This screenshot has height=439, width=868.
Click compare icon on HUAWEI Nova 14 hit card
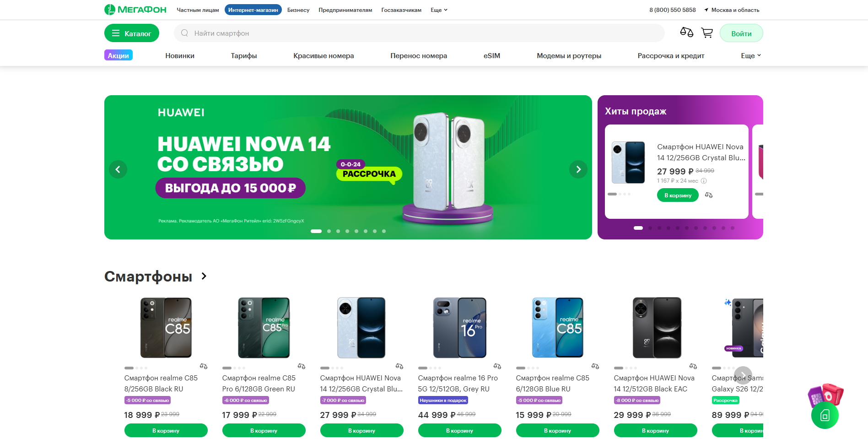[709, 195]
